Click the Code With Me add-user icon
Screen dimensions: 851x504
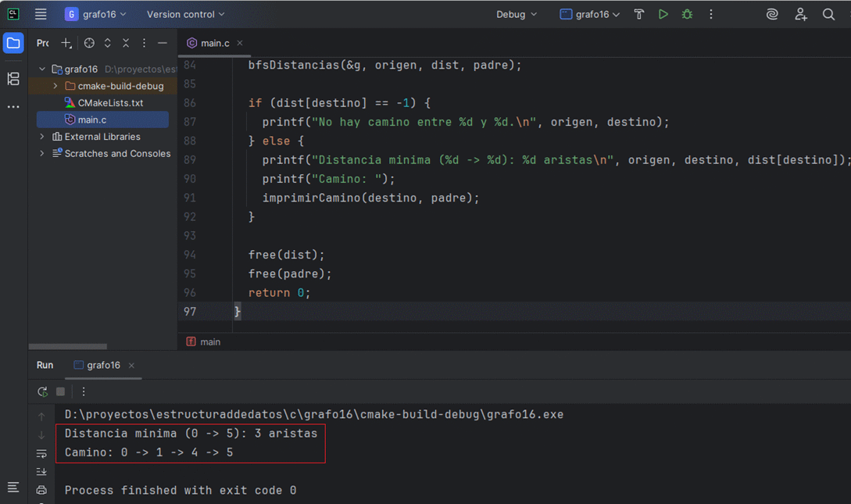(800, 14)
